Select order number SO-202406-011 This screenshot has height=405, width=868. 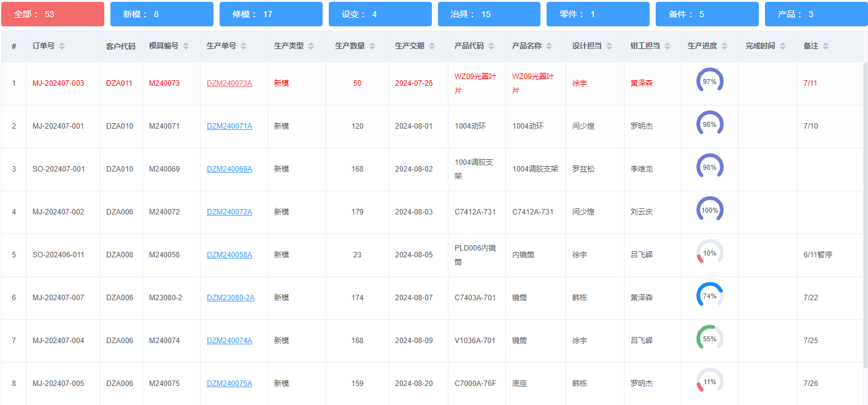click(59, 255)
